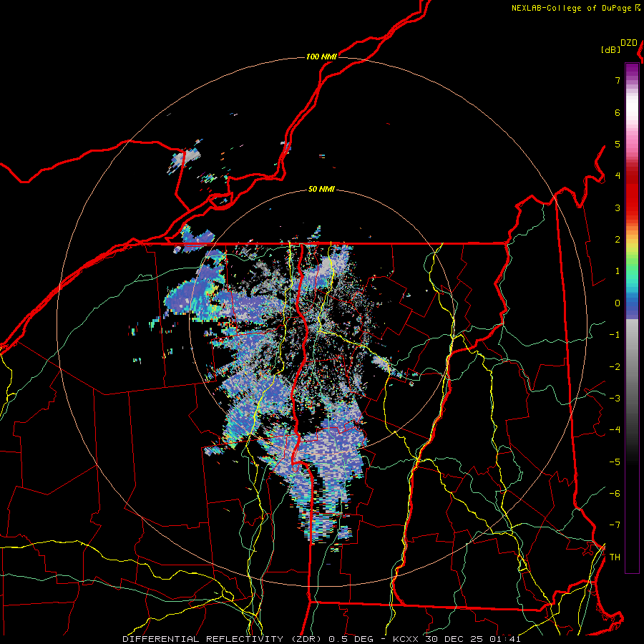This screenshot has width=644, height=644.
Task: Click the (ZDR) abbreviation in the caption
Action: (307, 639)
